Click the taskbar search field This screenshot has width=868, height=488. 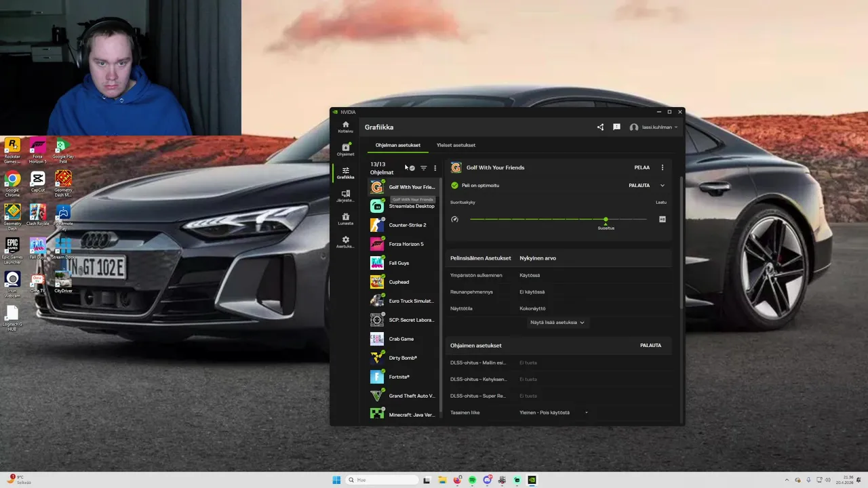coord(382,480)
